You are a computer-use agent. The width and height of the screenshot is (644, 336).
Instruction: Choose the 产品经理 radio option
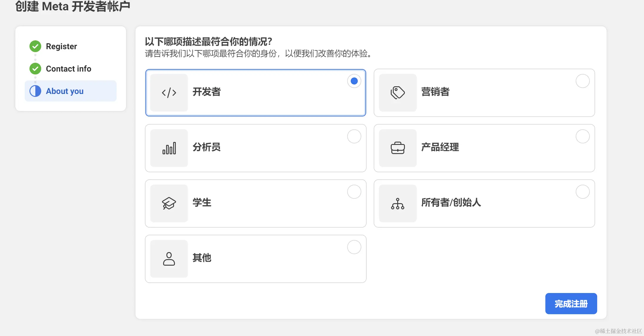(582, 136)
